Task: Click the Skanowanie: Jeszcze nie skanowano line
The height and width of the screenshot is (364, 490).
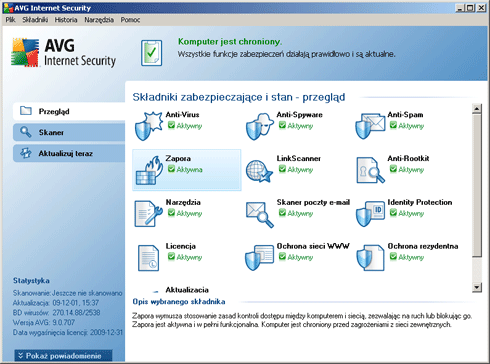Action: (x=67, y=293)
